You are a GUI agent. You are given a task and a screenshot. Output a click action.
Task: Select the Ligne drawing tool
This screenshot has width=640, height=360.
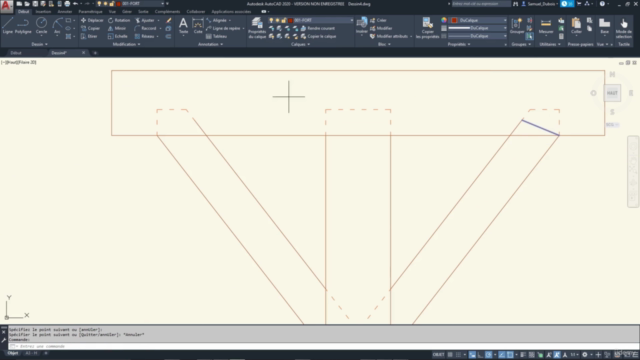pos(8,25)
